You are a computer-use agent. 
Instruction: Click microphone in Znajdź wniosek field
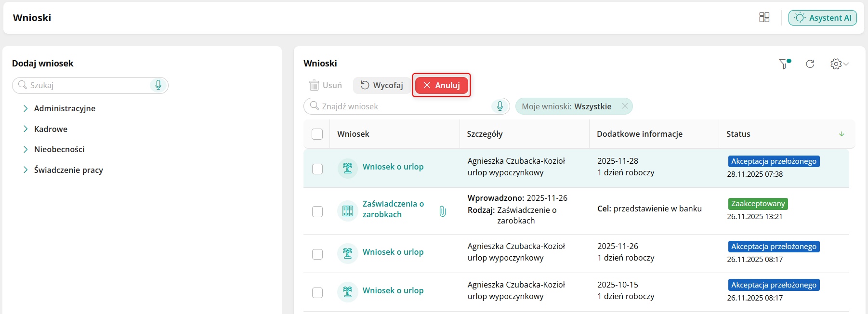click(500, 106)
